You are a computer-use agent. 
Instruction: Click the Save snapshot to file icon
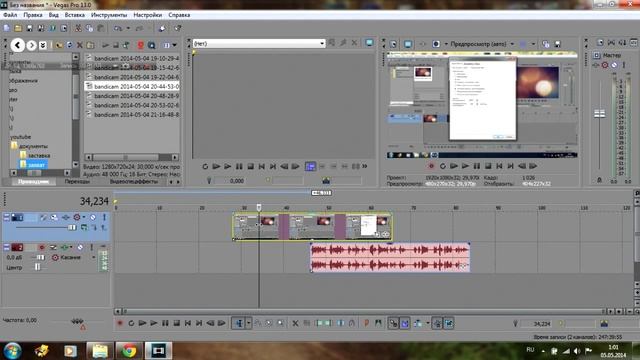557,44
